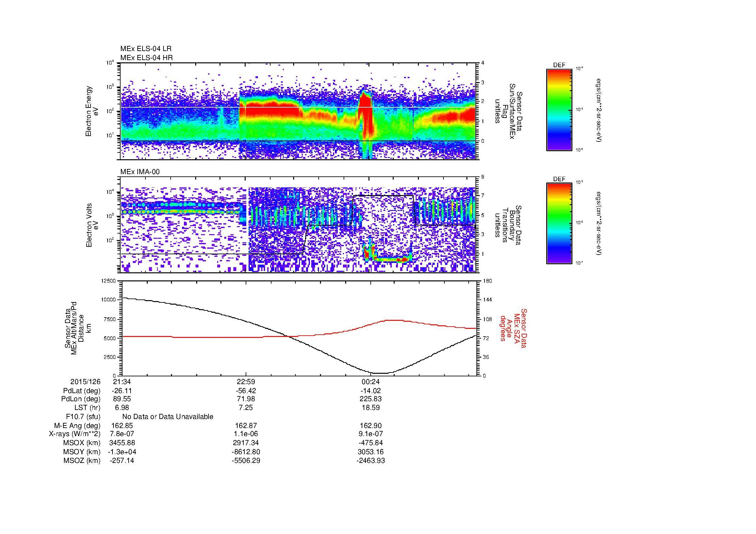
Task: Click the top DEF color bar
Action: [x=559, y=110]
